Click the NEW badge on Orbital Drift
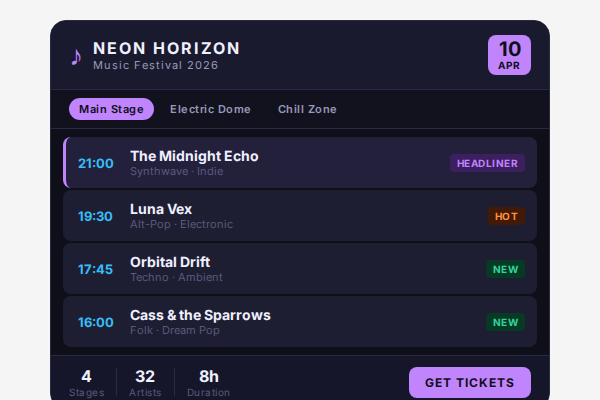The width and height of the screenshot is (600, 400). (x=505, y=269)
